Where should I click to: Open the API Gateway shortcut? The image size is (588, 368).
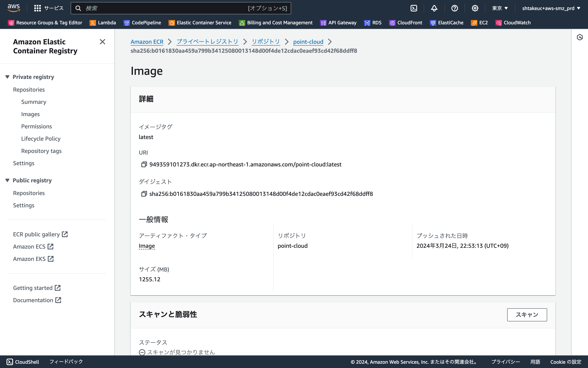[x=338, y=23]
